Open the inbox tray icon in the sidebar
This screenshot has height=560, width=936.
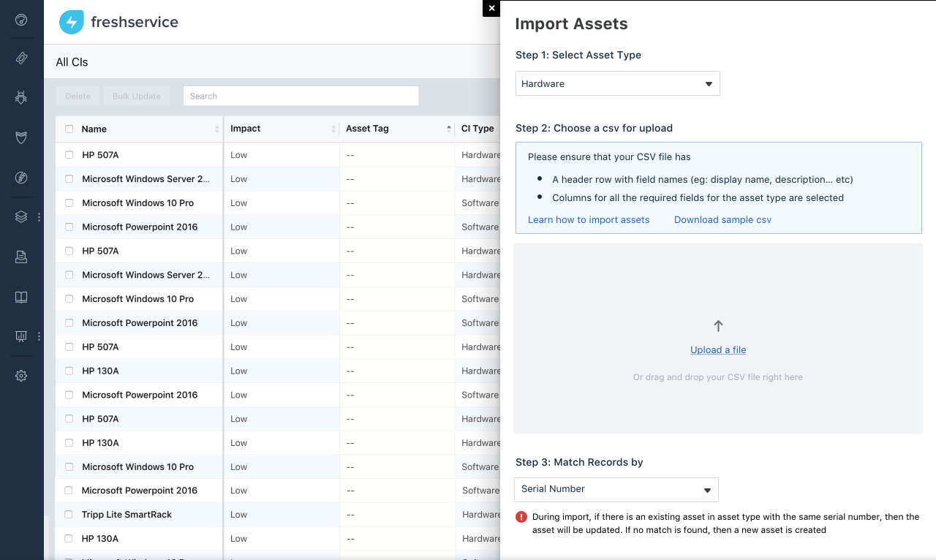21,257
